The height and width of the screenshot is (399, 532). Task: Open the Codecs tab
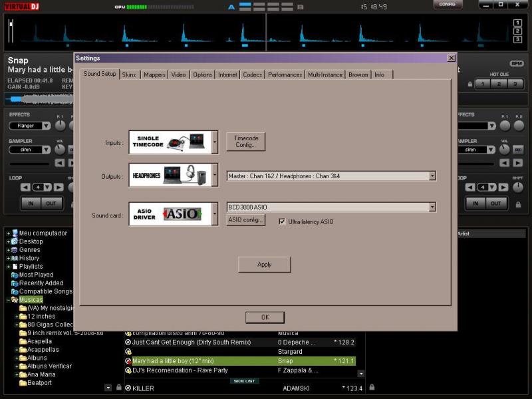(x=253, y=74)
